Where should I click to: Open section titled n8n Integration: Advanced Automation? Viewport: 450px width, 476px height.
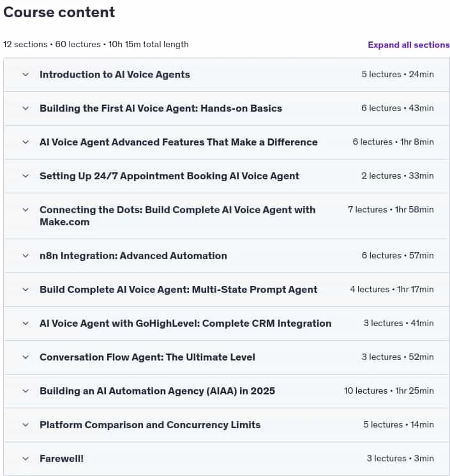click(133, 256)
